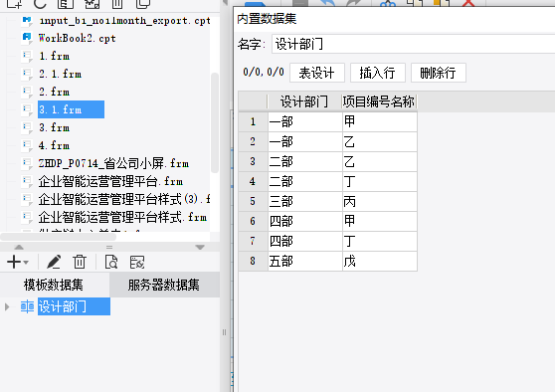This screenshot has height=392, width=555.
Task: Click the add dataset plus icon
Action: [14, 262]
